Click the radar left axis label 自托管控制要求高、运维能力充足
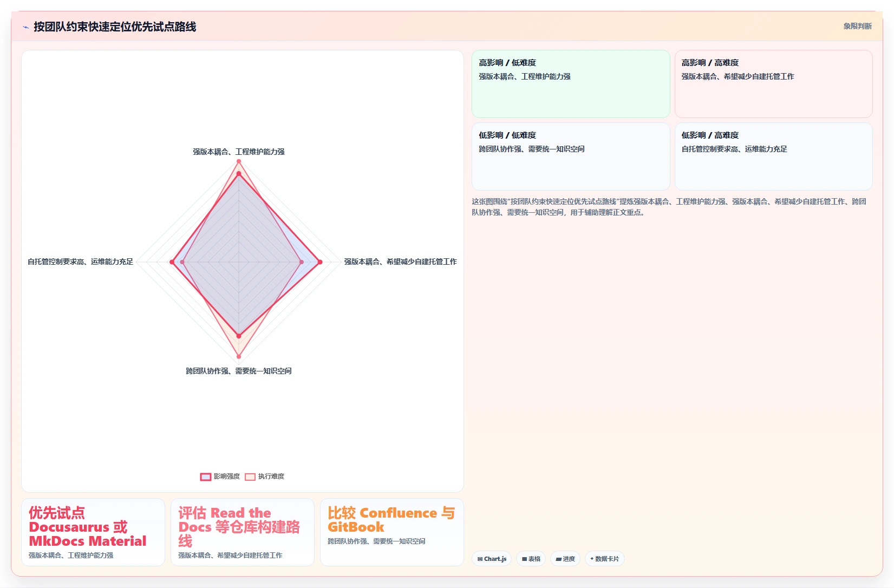Screen dimensions: 894x588 click(80, 262)
